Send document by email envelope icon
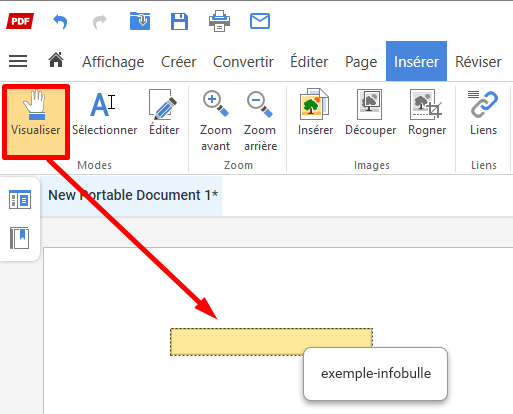Image resolution: width=513 pixels, height=414 pixels. coord(260,21)
